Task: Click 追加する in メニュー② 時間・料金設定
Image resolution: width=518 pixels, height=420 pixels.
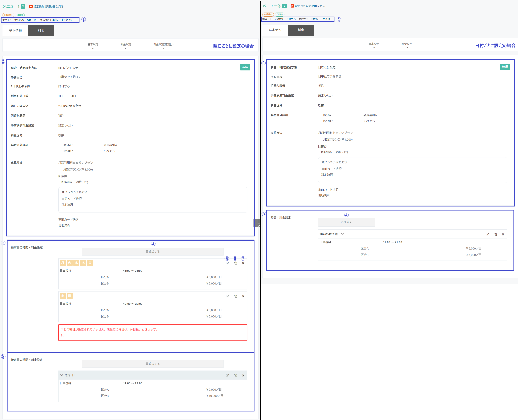Action: pyautogui.click(x=347, y=222)
